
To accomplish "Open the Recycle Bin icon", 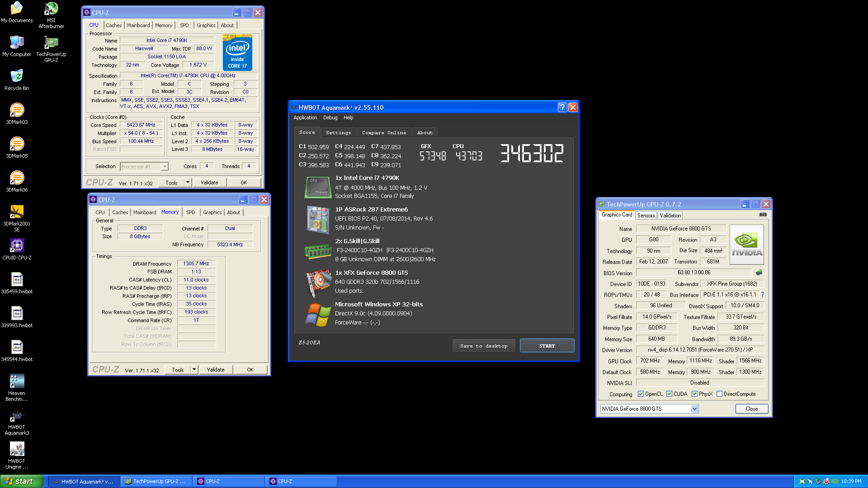I will (17, 80).
